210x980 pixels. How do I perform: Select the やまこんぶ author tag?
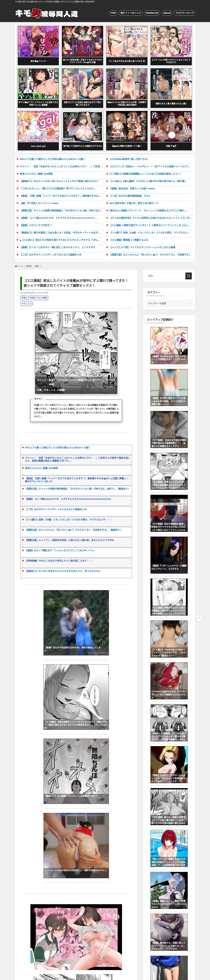[27, 304]
